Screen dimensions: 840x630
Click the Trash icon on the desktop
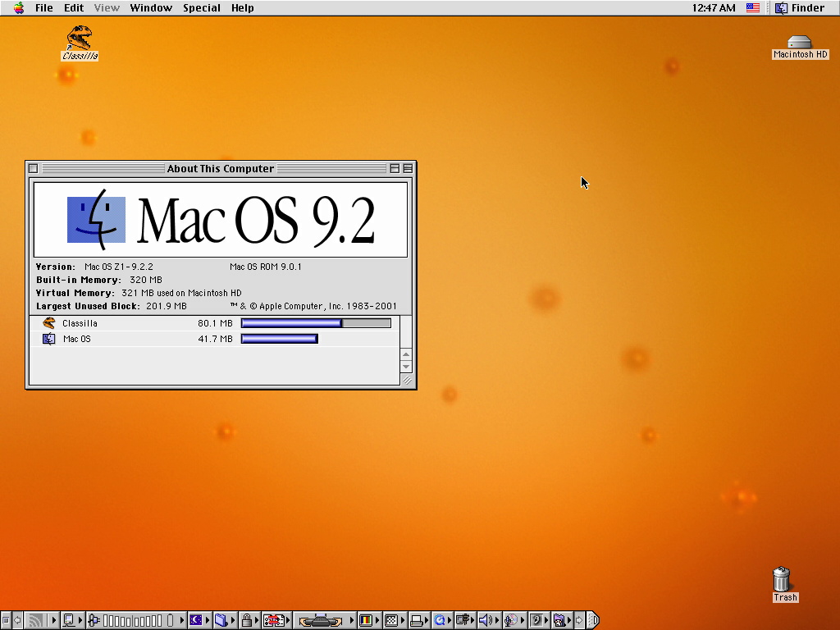(783, 580)
